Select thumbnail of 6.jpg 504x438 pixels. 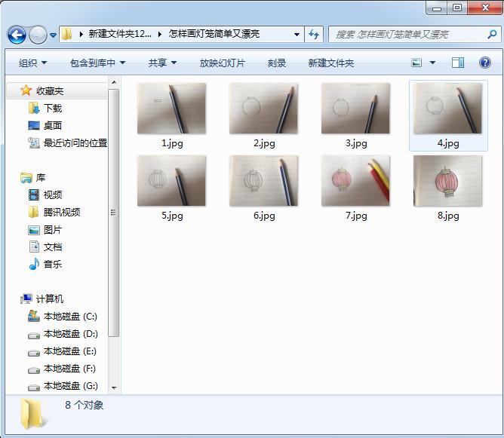[263, 180]
